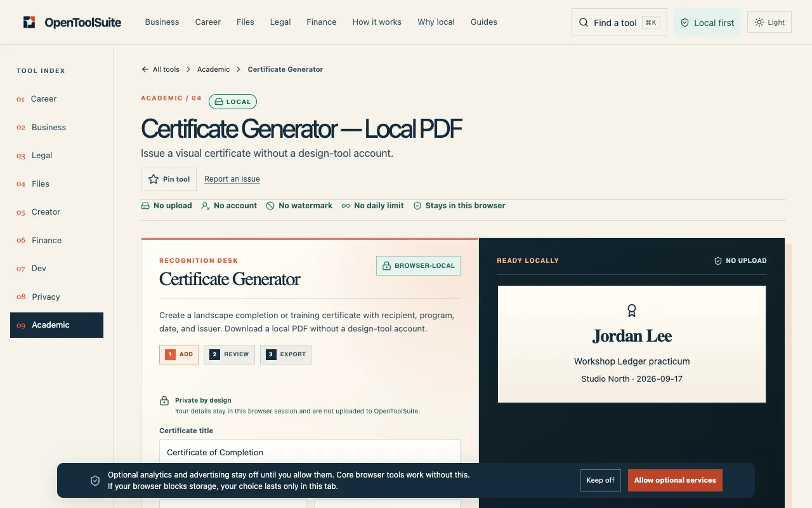This screenshot has height=508, width=812.
Task: Select 08 Privacy in the tool index
Action: tap(56, 297)
